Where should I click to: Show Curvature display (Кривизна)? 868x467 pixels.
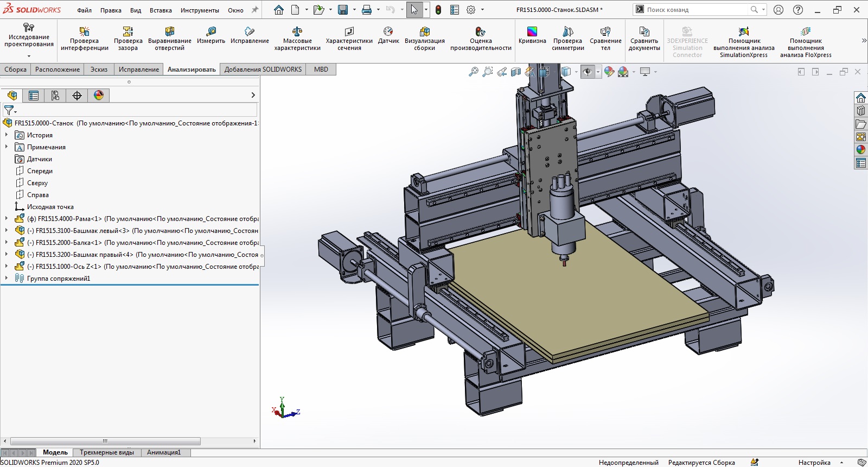[x=532, y=35]
